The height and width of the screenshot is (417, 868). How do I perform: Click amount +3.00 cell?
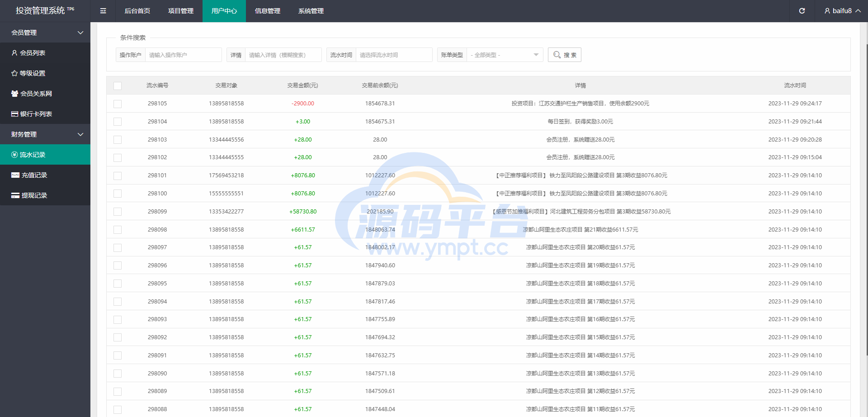tap(303, 122)
